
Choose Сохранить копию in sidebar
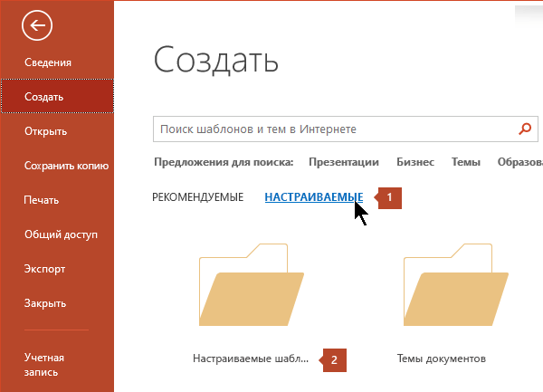point(67,166)
